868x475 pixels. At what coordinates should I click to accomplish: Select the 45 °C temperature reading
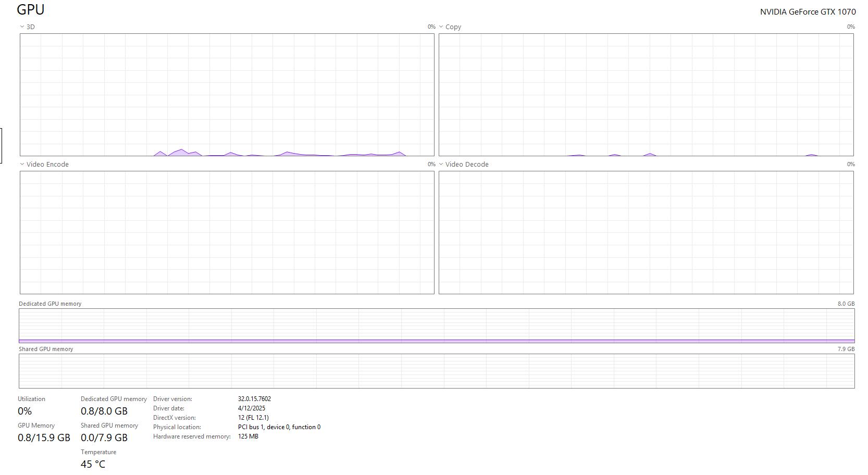click(93, 464)
